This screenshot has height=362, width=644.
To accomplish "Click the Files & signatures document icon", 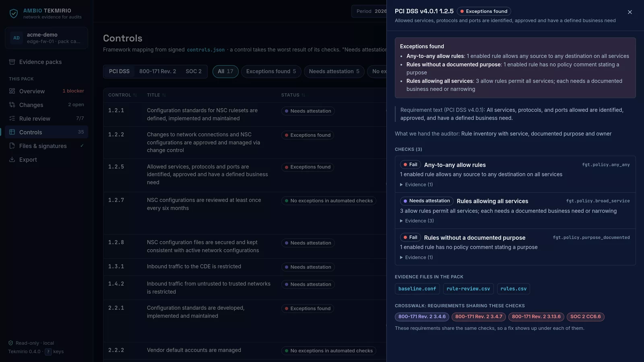I will [12, 146].
